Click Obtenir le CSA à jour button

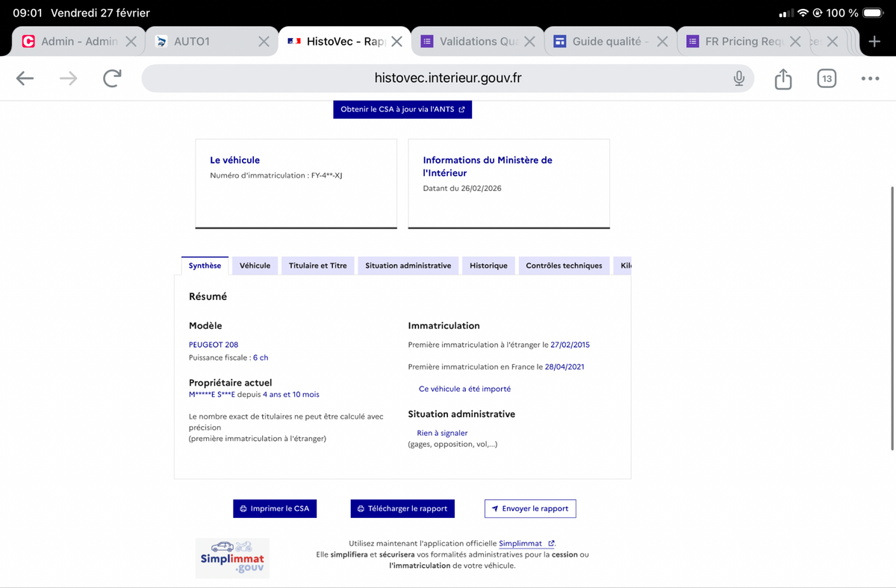402,110
